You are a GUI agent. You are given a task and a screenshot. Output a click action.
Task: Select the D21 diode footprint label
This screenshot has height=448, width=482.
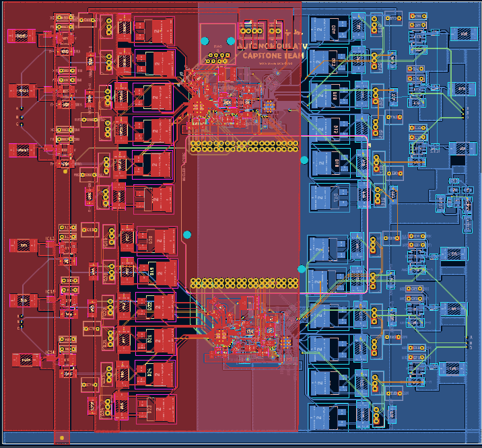pos(149,339)
